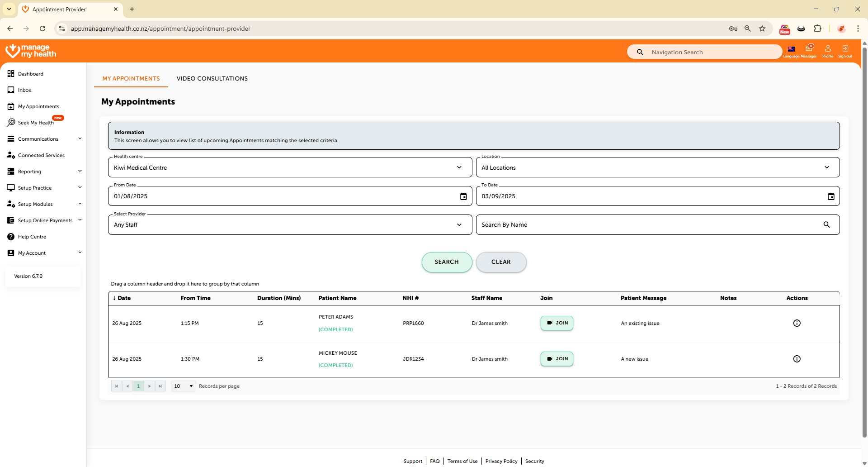Open Inbox from the sidebar
This screenshot has width=868, height=467.
pyautogui.click(x=25, y=90)
